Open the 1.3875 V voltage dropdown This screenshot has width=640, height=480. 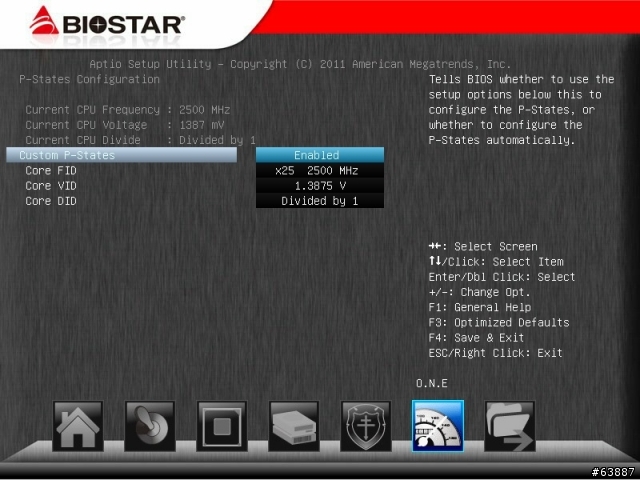320,186
